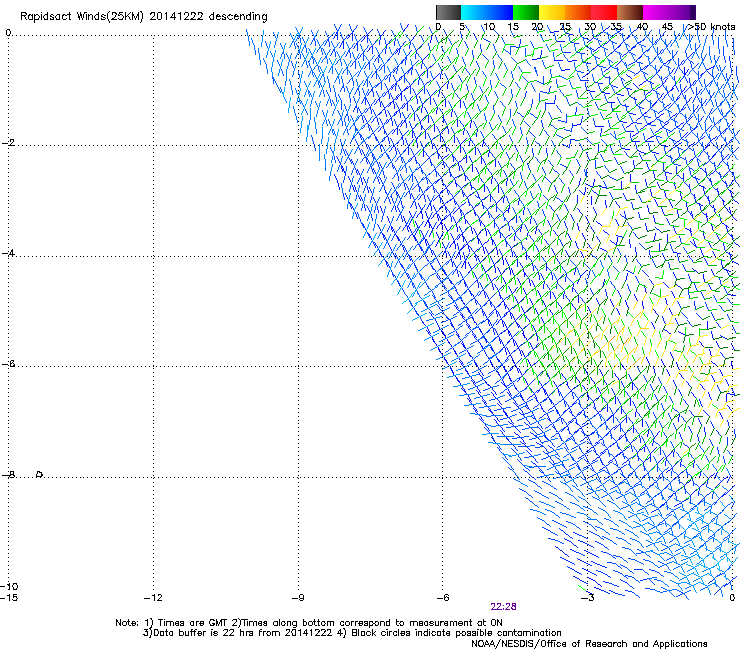This screenshot has width=740, height=650.
Task: Click the legend label '25'
Action: click(x=565, y=27)
